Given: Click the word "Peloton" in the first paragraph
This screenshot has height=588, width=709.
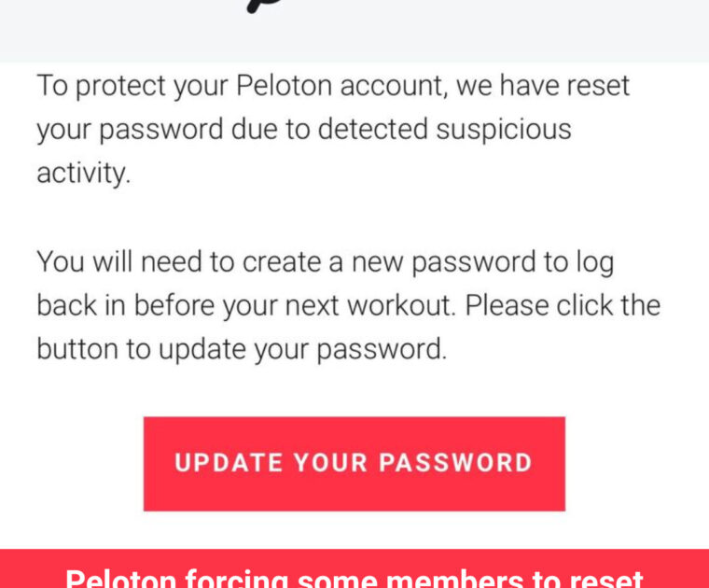Looking at the screenshot, I should click(284, 86).
